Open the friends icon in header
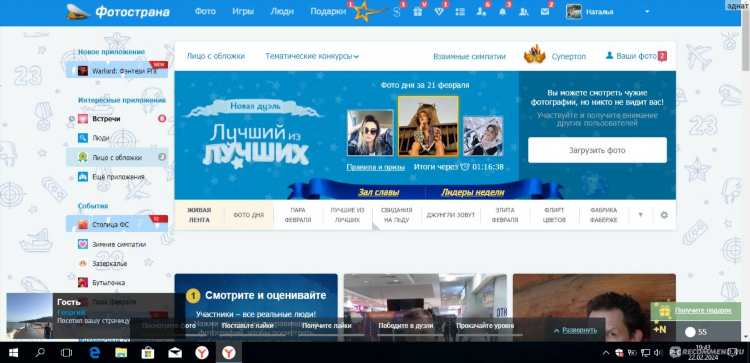The height and width of the screenshot is (363, 750). pyautogui.click(x=524, y=12)
